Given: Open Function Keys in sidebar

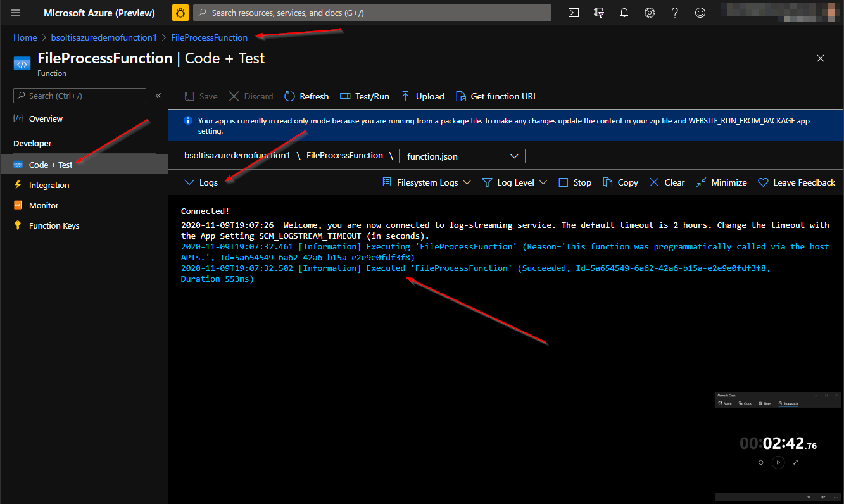Looking at the screenshot, I should pyautogui.click(x=54, y=225).
